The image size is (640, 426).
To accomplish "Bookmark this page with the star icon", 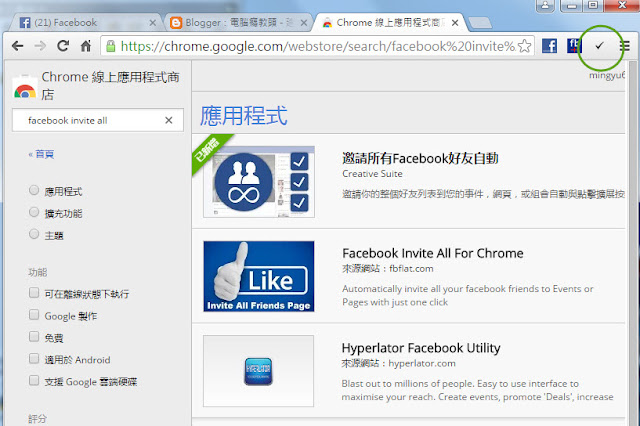I will coord(524,46).
